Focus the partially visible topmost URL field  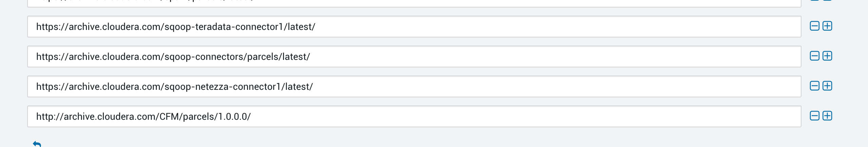[x=414, y=3]
